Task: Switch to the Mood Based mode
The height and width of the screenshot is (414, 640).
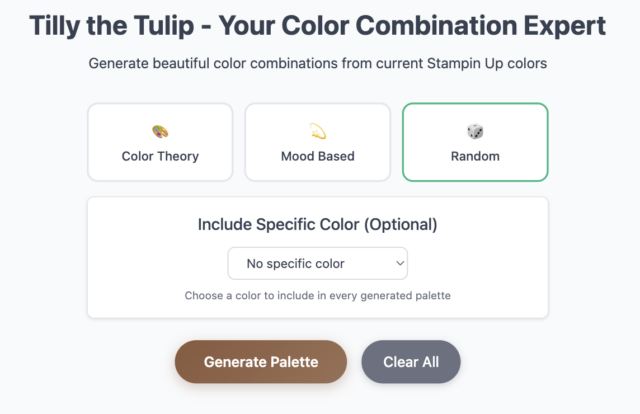Action: pyautogui.click(x=318, y=142)
